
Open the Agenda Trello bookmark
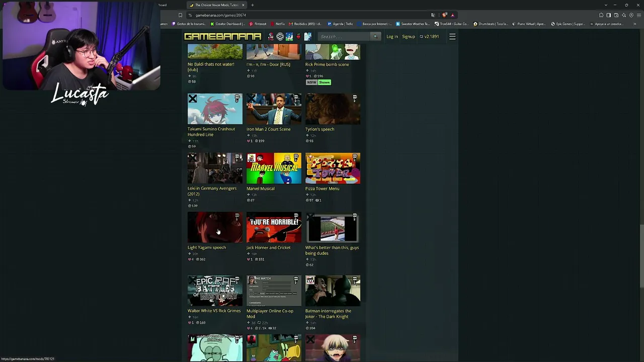coord(340,24)
